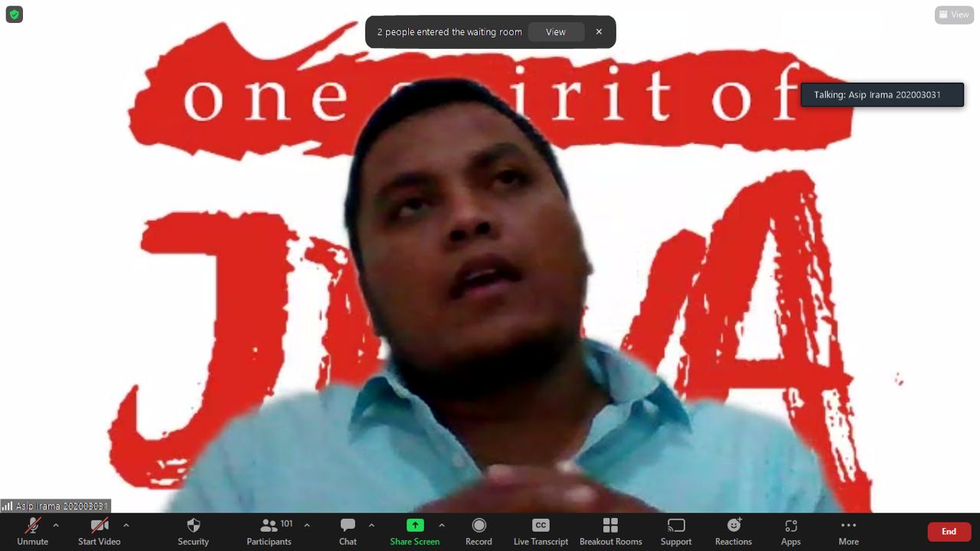This screenshot has height=551, width=980.
Task: Open the View layout menu
Action: [x=954, y=15]
